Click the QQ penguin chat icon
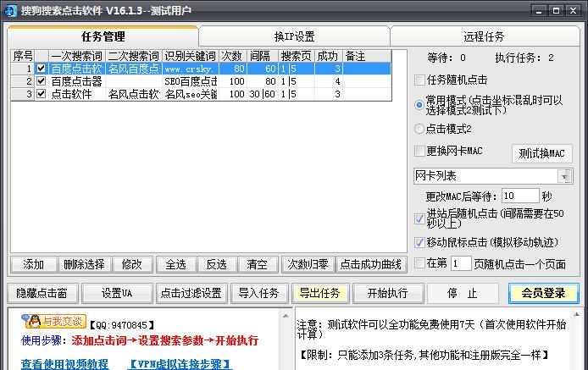Screen dimensions: 588x370 (x=33, y=322)
